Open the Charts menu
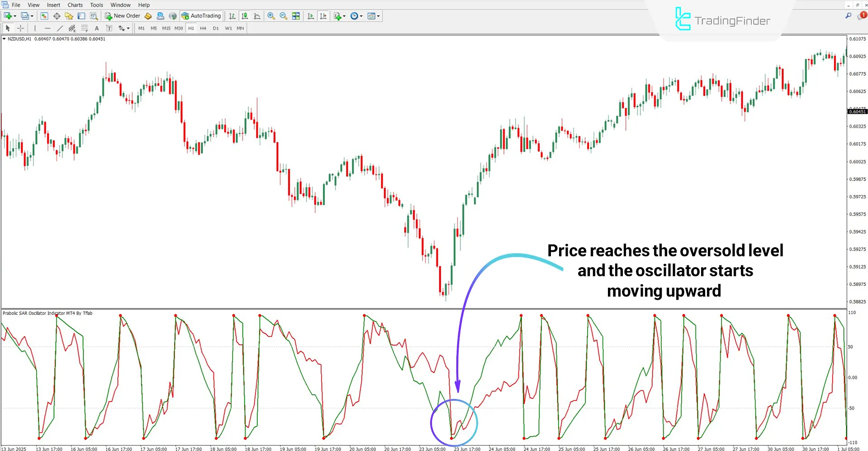Viewport: 868px width, 451px height. coord(75,5)
